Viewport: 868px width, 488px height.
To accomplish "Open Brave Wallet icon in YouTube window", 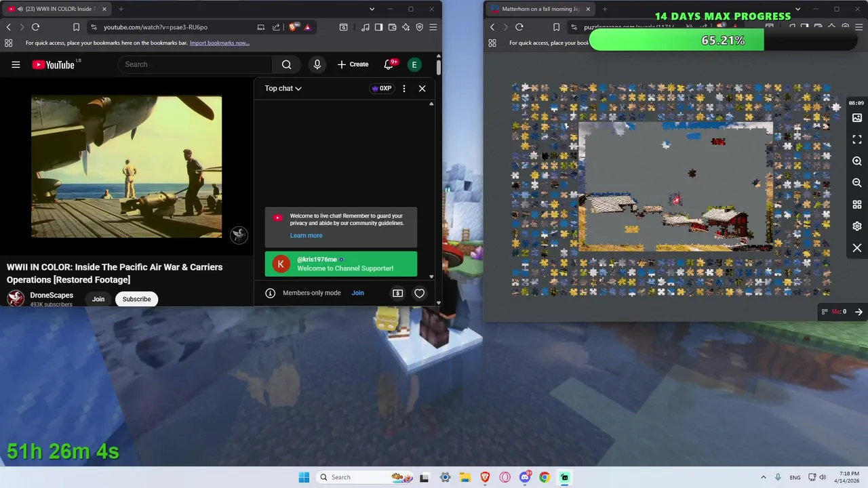I will pyautogui.click(x=393, y=27).
